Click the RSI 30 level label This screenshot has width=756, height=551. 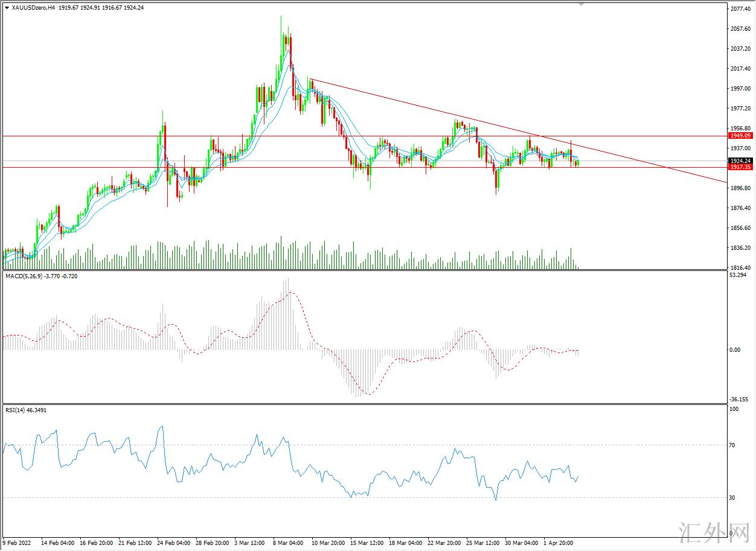pos(732,497)
